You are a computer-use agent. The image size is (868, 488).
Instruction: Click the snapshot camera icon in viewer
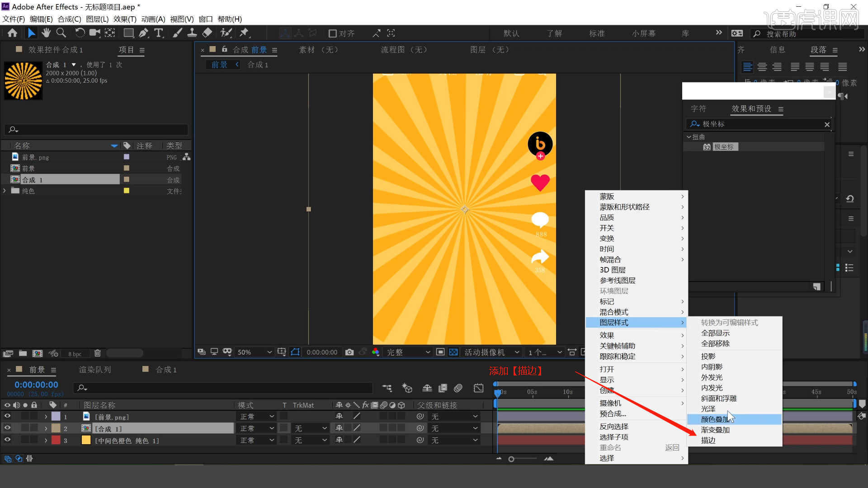349,352
